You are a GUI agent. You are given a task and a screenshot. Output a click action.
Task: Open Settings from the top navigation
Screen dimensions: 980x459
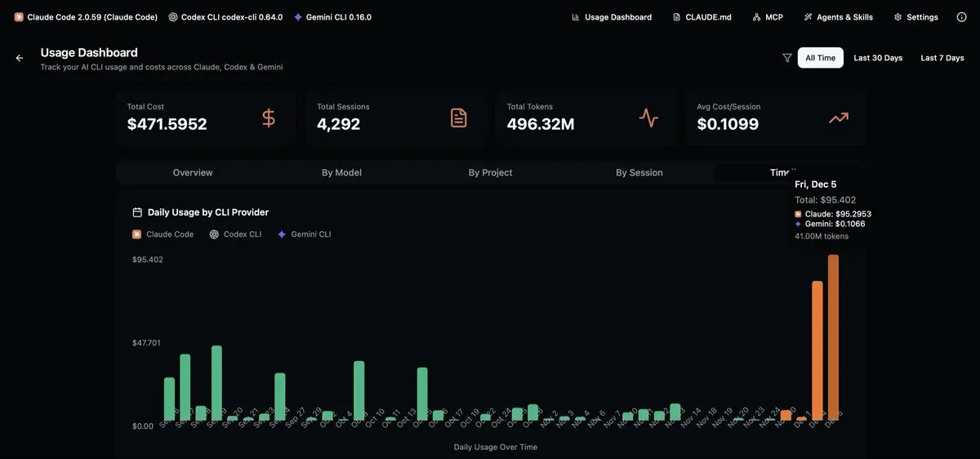click(922, 17)
